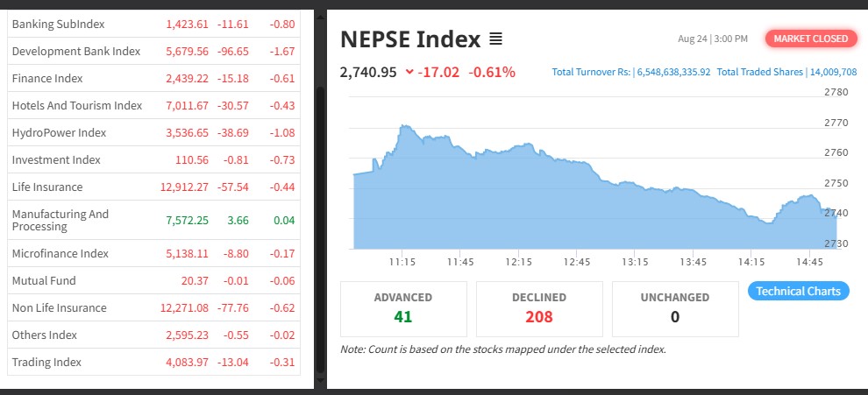The image size is (868, 395).
Task: Open the HydroPower Index entry
Action: point(59,132)
